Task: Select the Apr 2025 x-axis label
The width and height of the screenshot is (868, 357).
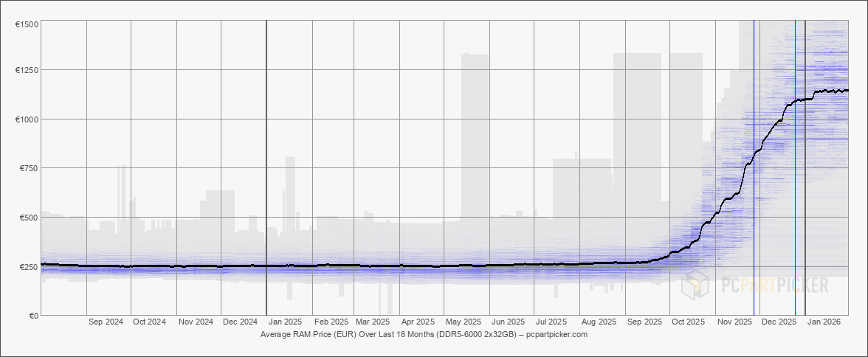Action: [418, 322]
